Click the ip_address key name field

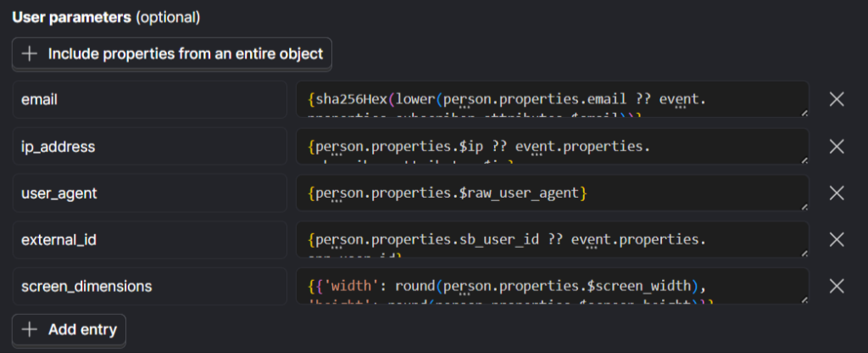(x=150, y=146)
